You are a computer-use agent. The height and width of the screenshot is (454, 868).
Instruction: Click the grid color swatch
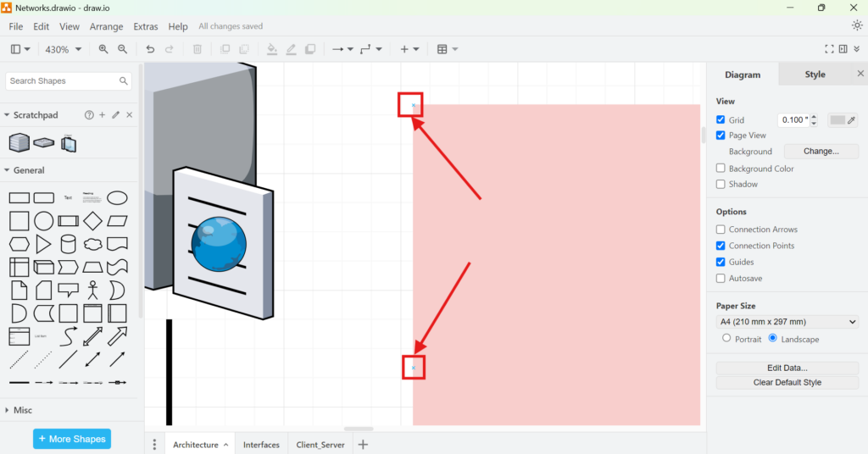(837, 120)
